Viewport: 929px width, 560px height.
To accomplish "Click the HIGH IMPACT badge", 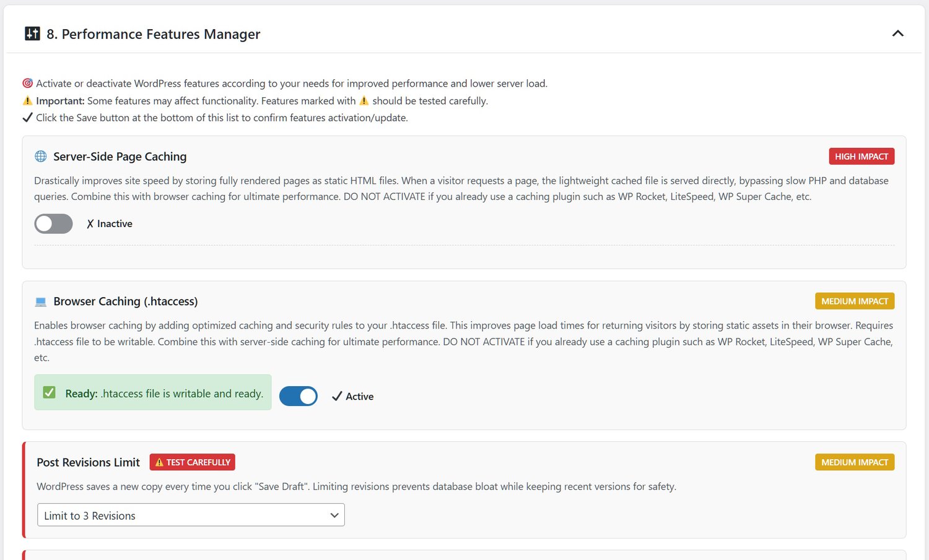I will click(861, 157).
